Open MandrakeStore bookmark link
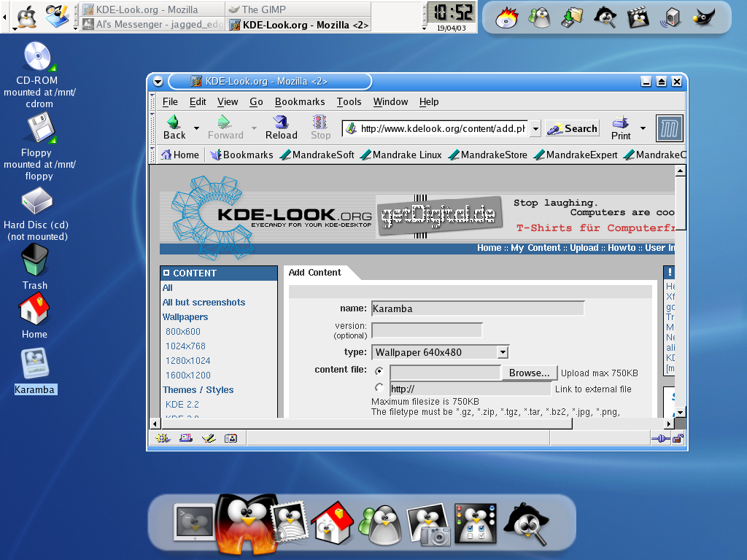The image size is (747, 560). 488,155
